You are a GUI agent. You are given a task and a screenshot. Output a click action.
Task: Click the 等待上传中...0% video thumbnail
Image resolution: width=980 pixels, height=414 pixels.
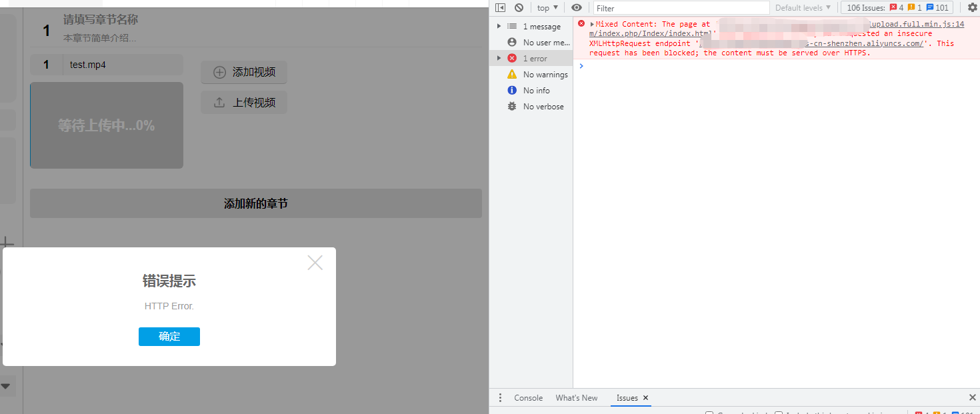(x=107, y=125)
